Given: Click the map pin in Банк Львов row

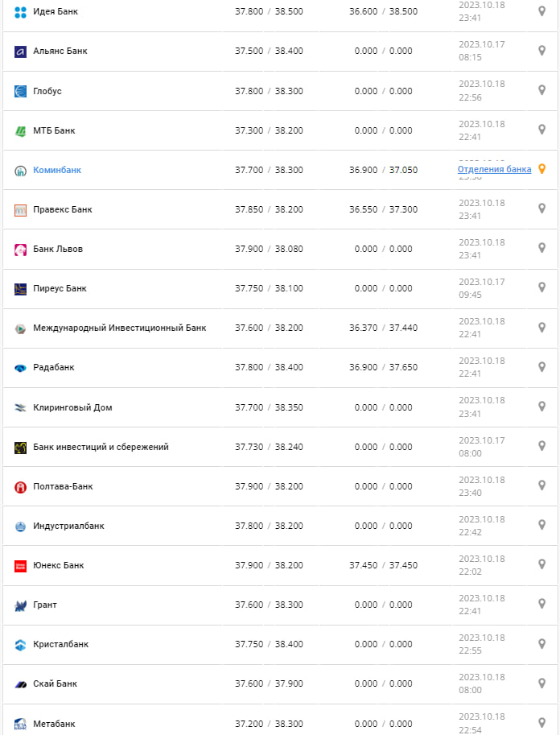Looking at the screenshot, I should (x=541, y=248).
